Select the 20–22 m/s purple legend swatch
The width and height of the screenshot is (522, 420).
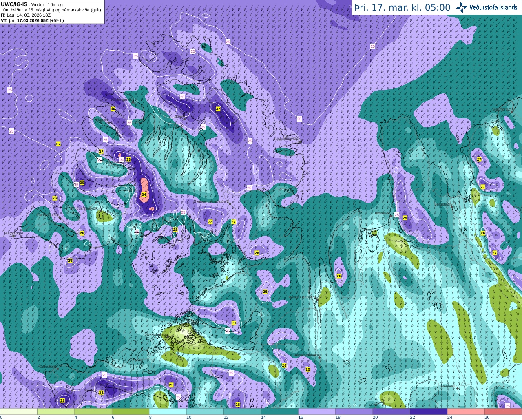(391, 411)
